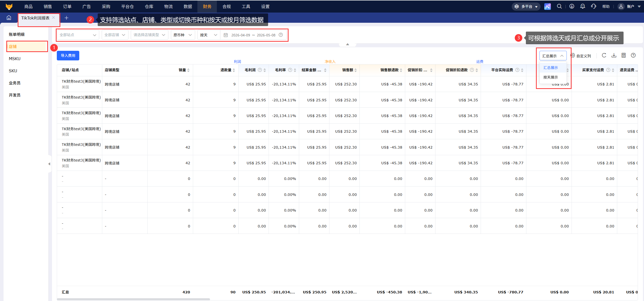Image resolution: width=644 pixels, height=301 pixels.
Task: Click the sort arrows for 毛利润
Action: coord(265,70)
